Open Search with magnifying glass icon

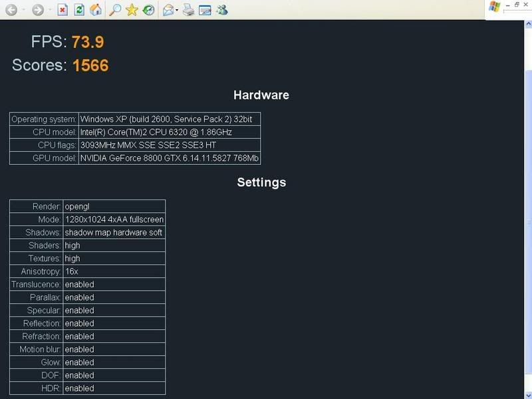click(115, 10)
